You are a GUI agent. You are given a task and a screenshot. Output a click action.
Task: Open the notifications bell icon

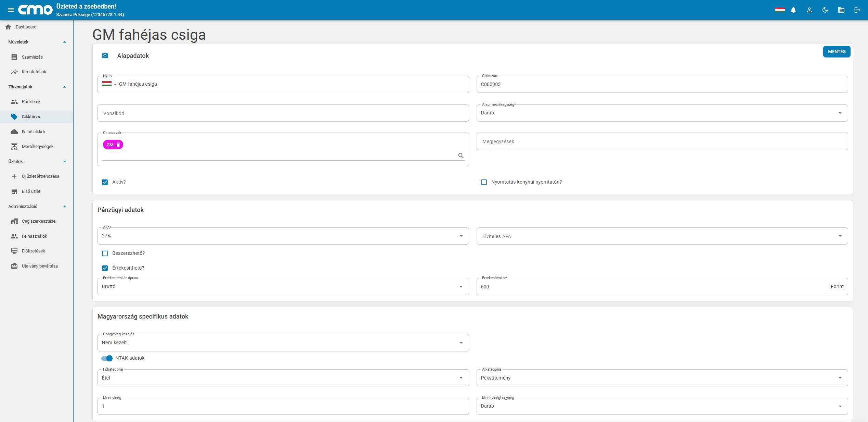[793, 10]
